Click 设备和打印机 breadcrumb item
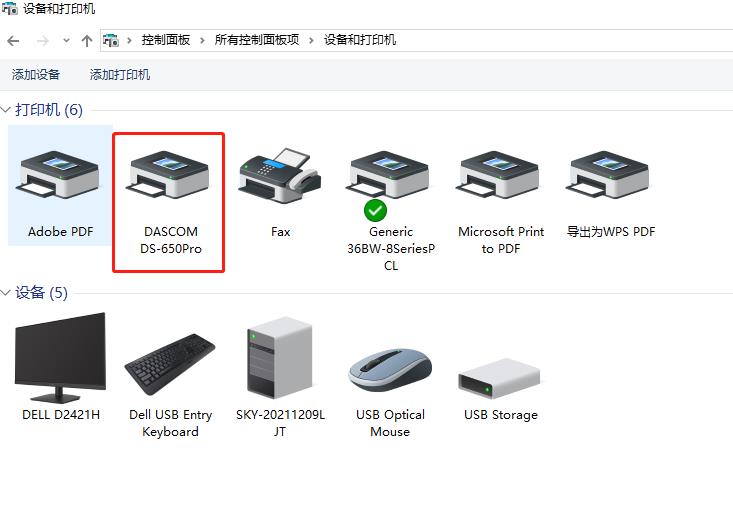Image resolution: width=733 pixels, height=526 pixels. pyautogui.click(x=360, y=40)
